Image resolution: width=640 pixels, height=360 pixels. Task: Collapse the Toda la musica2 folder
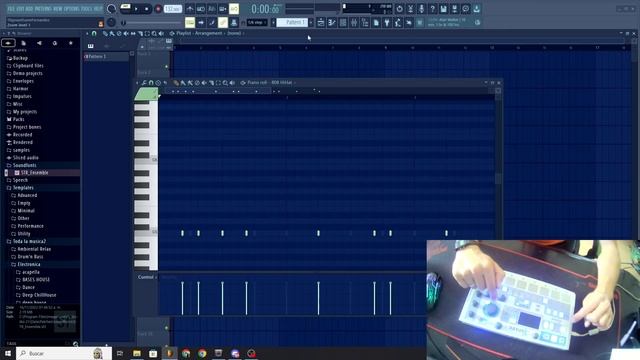click(29, 242)
